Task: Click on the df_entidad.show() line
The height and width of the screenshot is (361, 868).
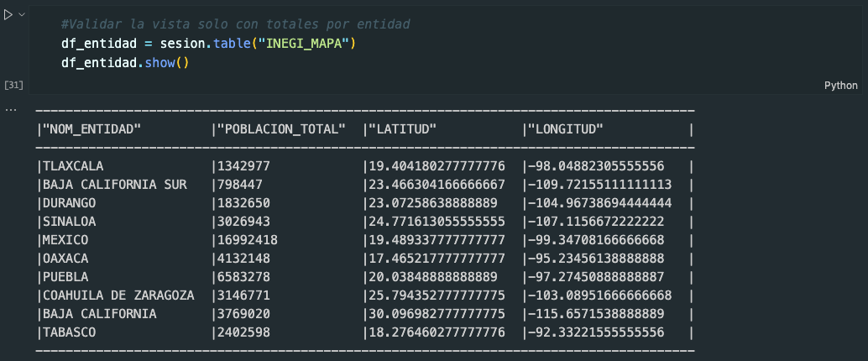Action: [x=124, y=63]
